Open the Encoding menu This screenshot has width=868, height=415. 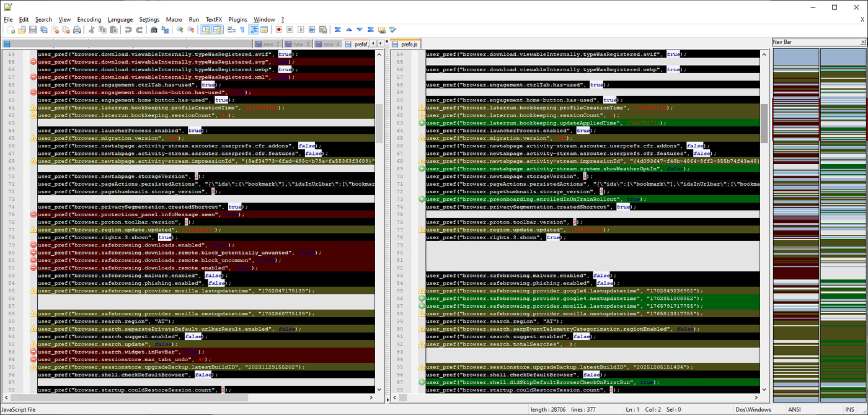[x=89, y=20]
